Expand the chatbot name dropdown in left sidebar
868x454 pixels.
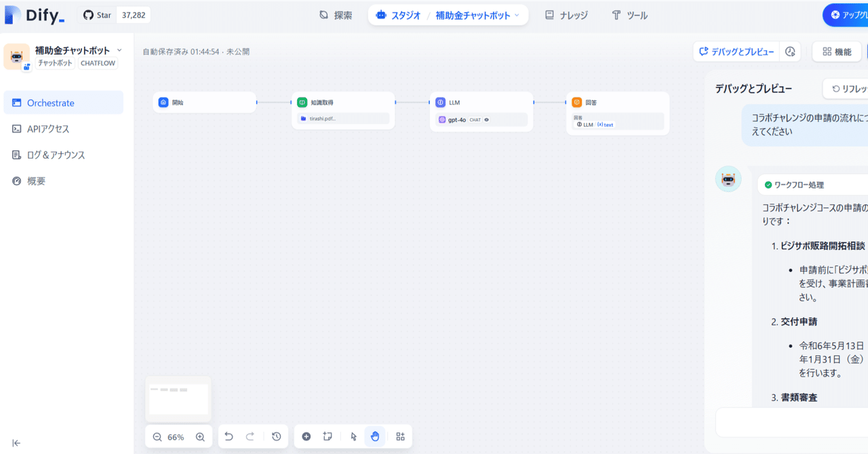tap(119, 49)
